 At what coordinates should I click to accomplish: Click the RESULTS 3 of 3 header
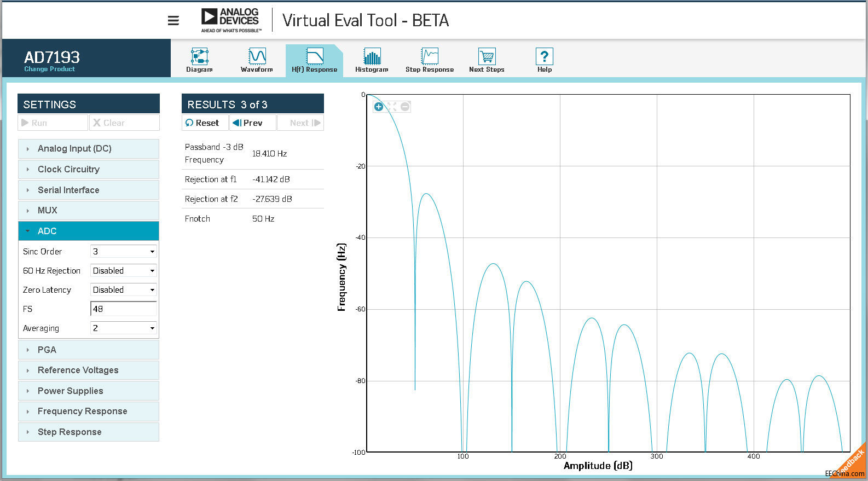(253, 104)
